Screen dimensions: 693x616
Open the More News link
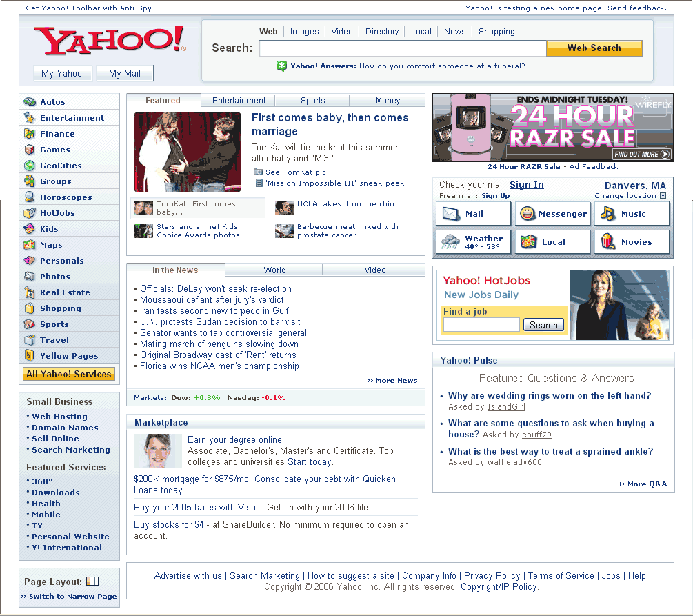(x=392, y=381)
